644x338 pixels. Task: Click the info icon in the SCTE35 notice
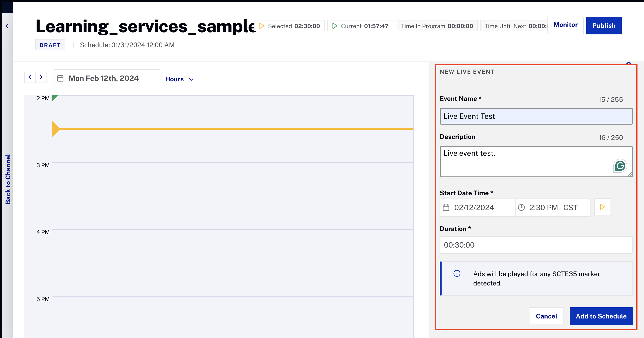456,273
